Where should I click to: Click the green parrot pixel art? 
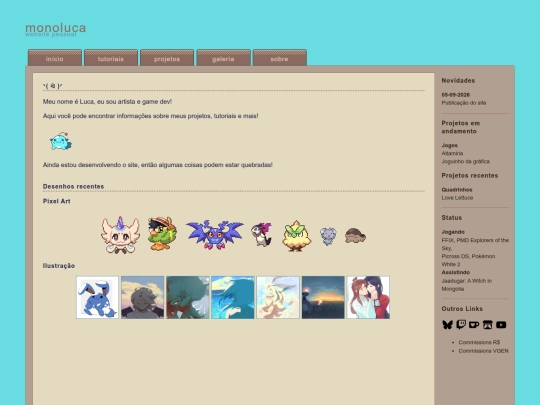point(162,233)
